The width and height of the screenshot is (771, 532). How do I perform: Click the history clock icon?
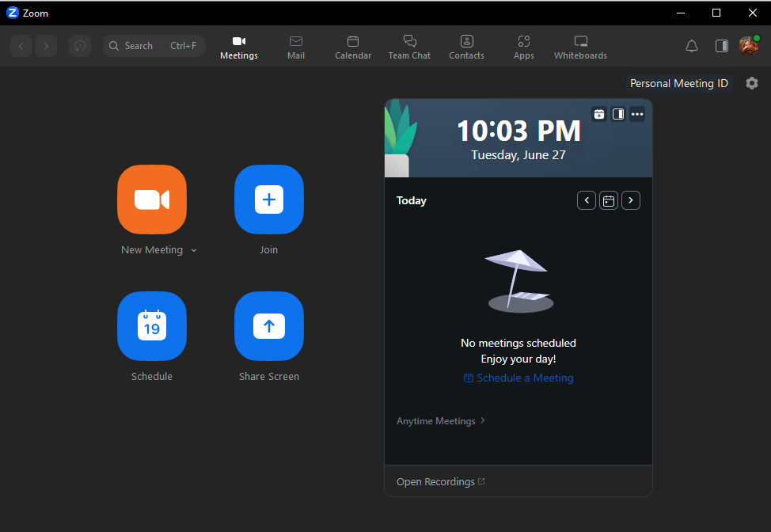80,46
